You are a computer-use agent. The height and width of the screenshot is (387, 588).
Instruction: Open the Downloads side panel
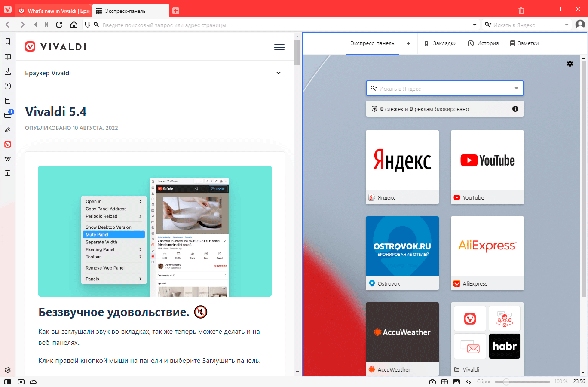pyautogui.click(x=8, y=71)
